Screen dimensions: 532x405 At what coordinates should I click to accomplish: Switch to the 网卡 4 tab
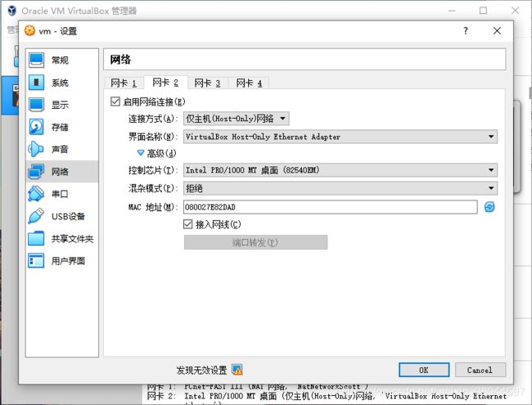249,83
